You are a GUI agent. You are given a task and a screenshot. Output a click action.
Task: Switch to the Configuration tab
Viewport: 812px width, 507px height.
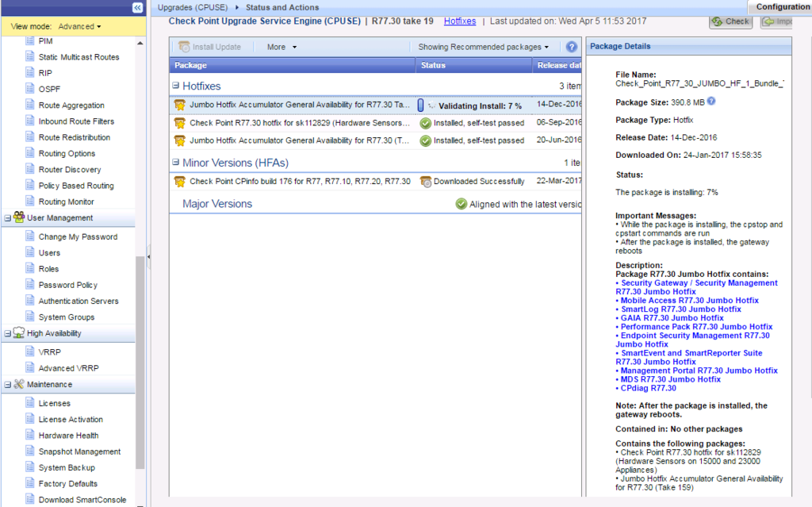(x=783, y=6)
